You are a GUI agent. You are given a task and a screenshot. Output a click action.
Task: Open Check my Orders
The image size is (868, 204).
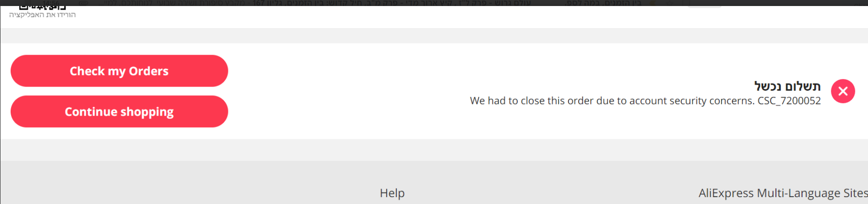pyautogui.click(x=119, y=71)
